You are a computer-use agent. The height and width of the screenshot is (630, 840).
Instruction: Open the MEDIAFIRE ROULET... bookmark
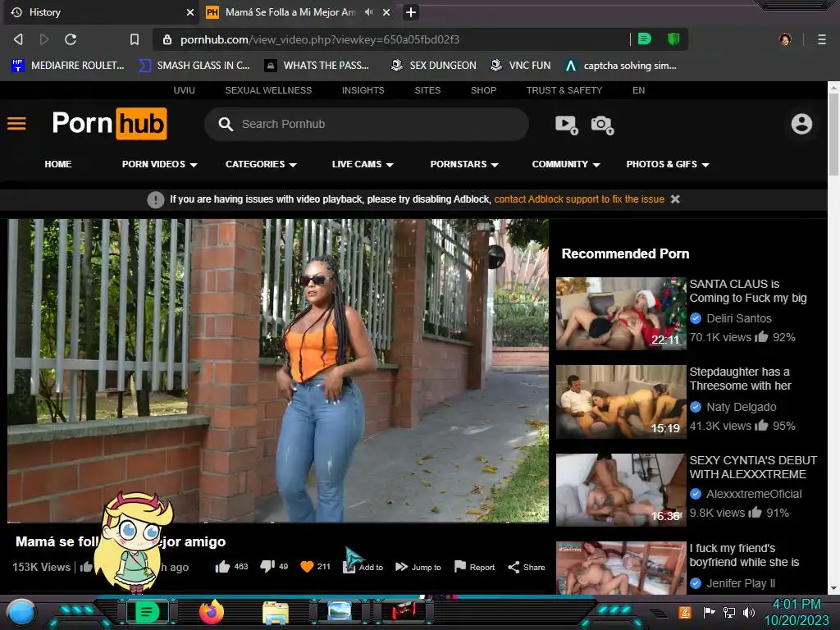click(68, 66)
